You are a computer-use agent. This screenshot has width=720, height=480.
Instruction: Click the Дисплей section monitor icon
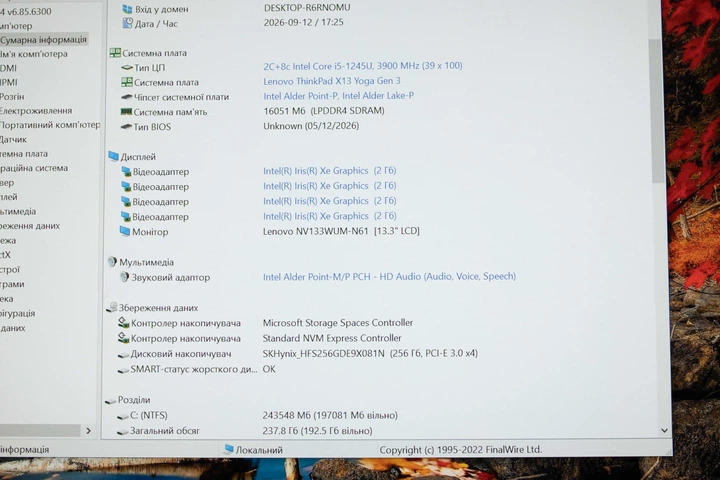113,156
